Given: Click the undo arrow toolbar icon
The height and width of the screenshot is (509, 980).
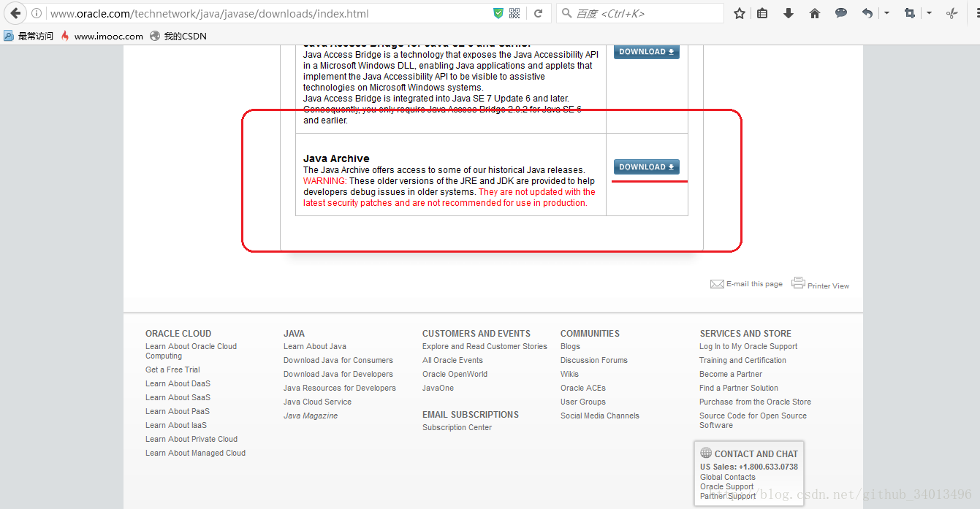Looking at the screenshot, I should [867, 13].
